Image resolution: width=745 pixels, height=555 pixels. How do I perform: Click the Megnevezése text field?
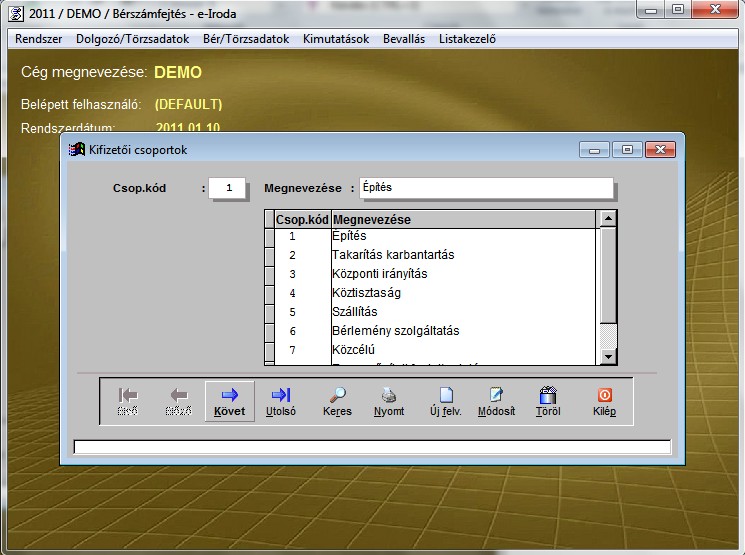(479, 188)
